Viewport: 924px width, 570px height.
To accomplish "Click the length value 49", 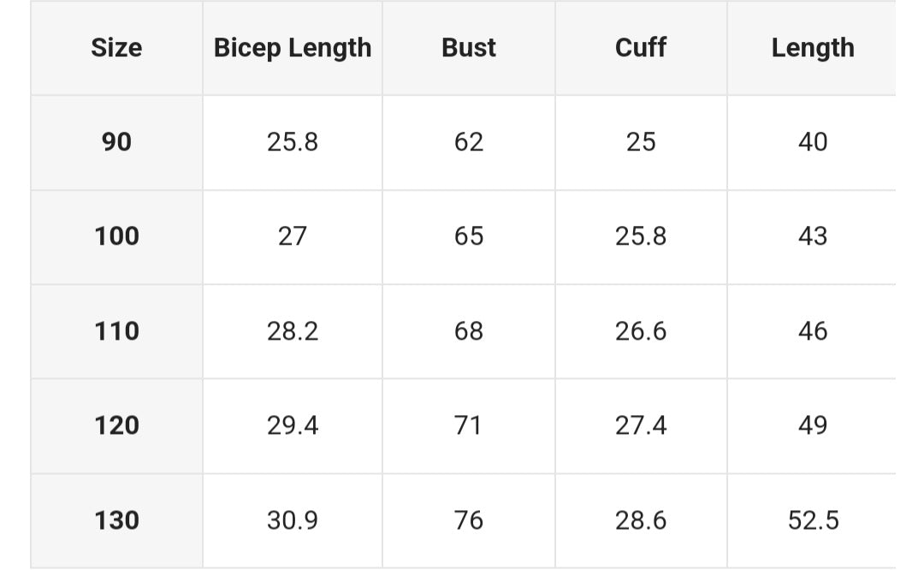I will click(813, 425).
